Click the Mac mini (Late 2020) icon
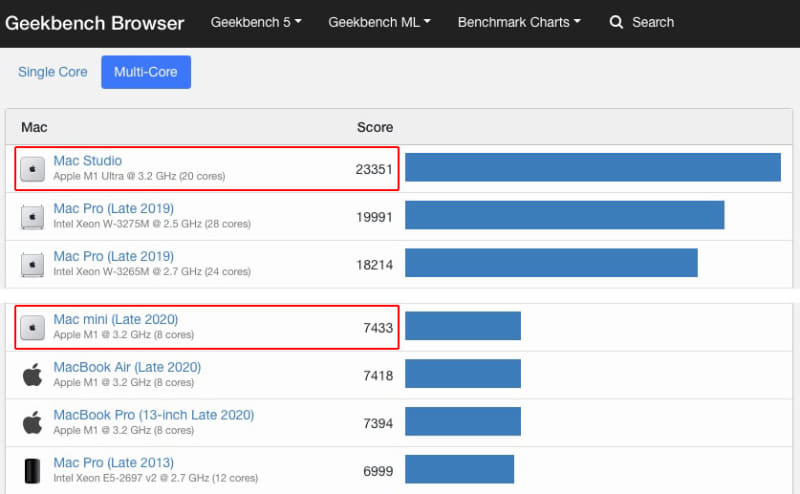Viewport: 800px width, 494px height. click(32, 328)
